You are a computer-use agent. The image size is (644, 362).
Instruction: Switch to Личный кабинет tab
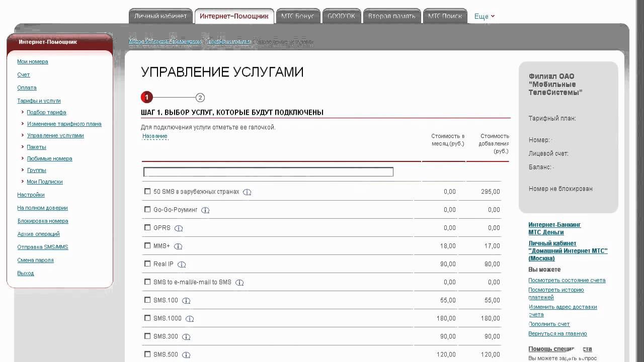tap(160, 16)
